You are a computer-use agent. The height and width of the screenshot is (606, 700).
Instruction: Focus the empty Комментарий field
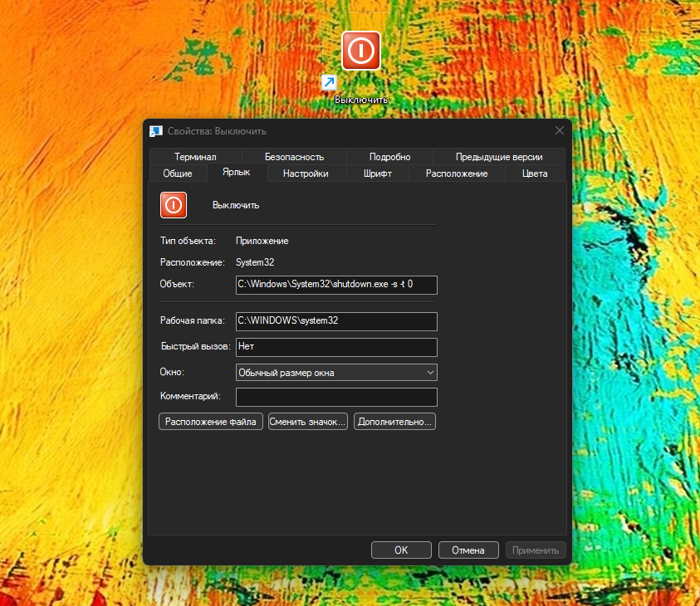coord(336,397)
